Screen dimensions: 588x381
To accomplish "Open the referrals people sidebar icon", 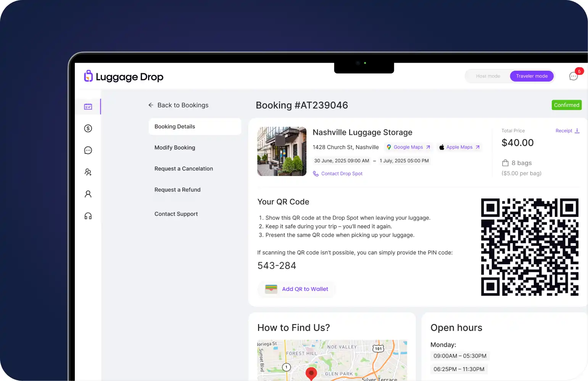I will point(88,172).
